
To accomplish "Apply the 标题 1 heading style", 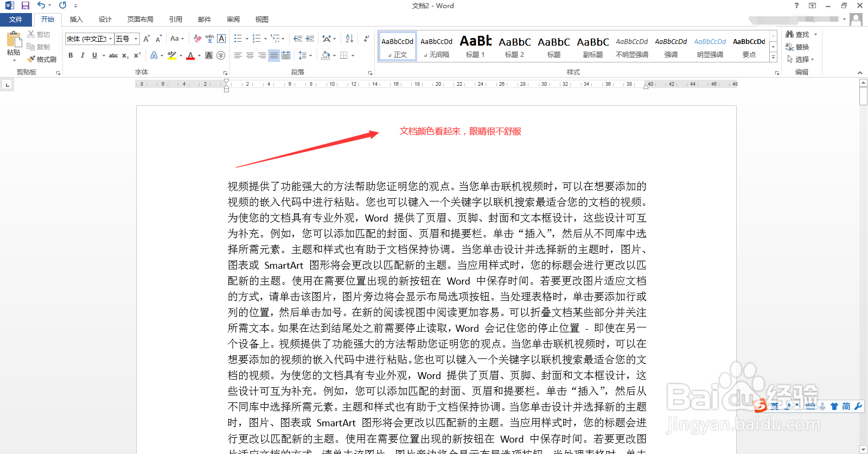I will [475, 46].
